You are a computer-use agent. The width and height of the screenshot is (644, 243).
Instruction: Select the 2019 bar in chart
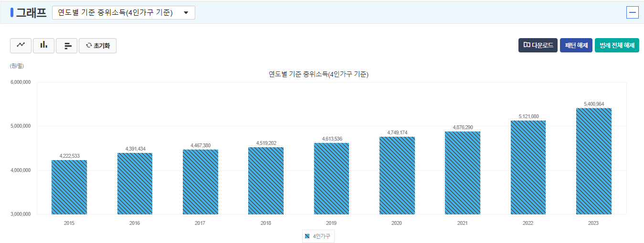pos(331,179)
